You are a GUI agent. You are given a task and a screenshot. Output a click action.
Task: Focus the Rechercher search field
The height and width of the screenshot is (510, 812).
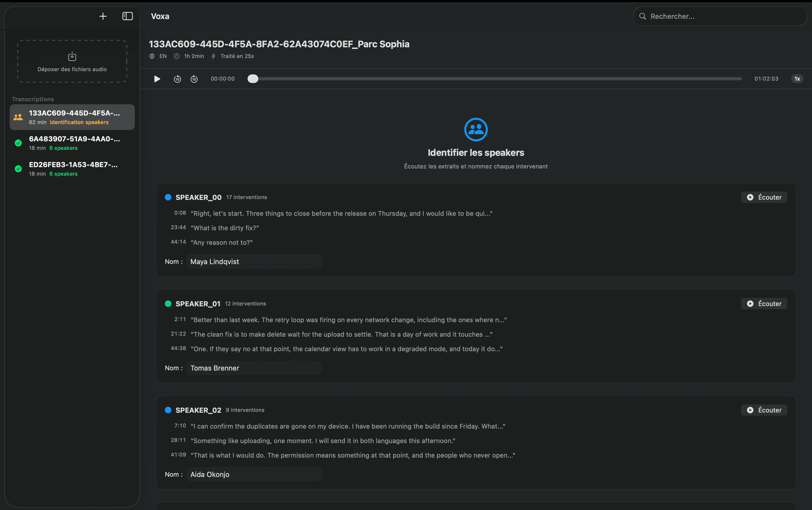click(x=720, y=16)
